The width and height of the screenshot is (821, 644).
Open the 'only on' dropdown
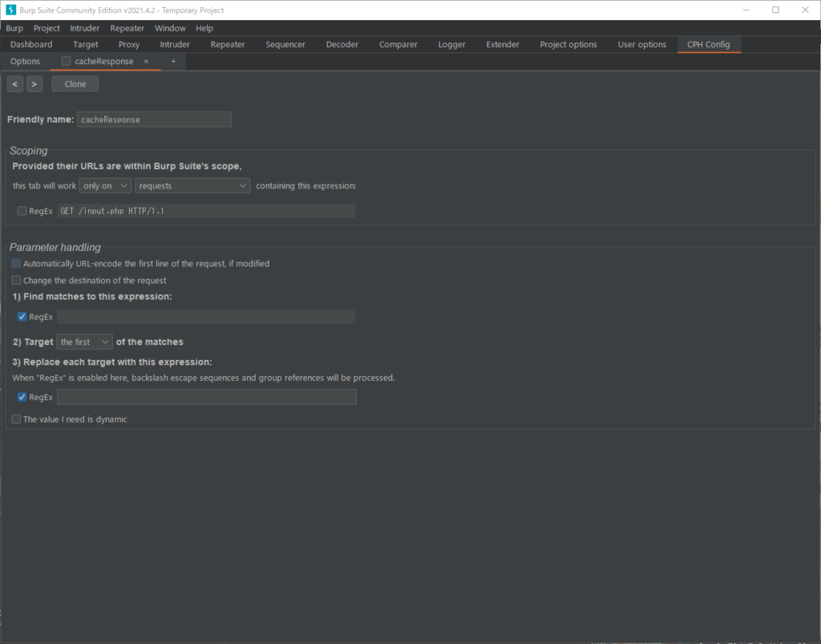pos(104,185)
